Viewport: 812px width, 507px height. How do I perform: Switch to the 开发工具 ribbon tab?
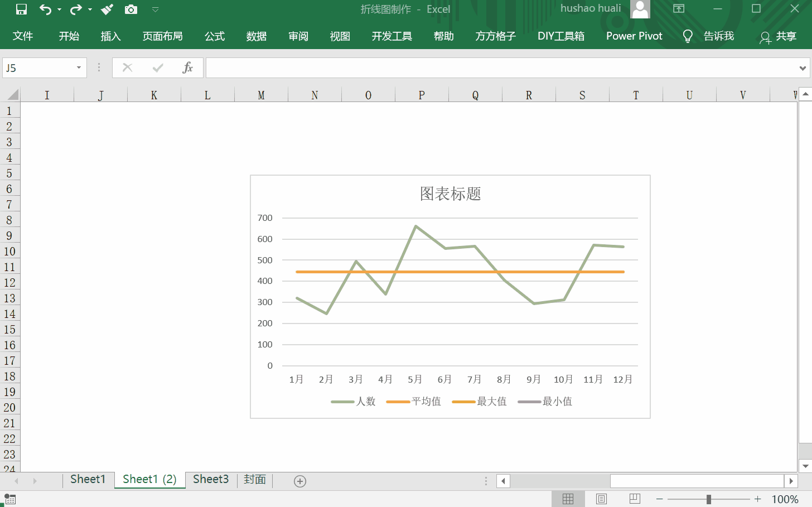(392, 36)
